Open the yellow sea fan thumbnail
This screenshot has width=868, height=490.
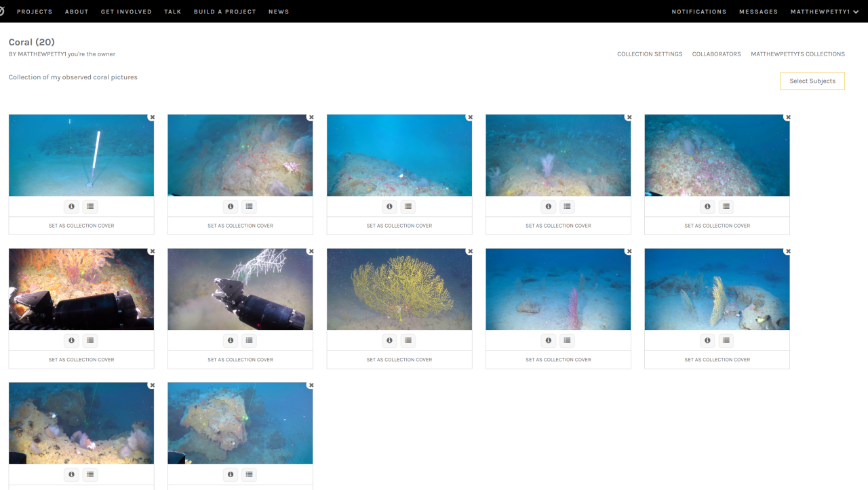399,289
